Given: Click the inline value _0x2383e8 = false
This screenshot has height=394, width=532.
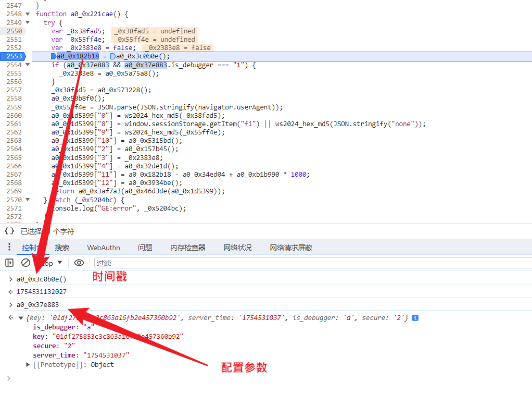Looking at the screenshot, I should [178, 48].
